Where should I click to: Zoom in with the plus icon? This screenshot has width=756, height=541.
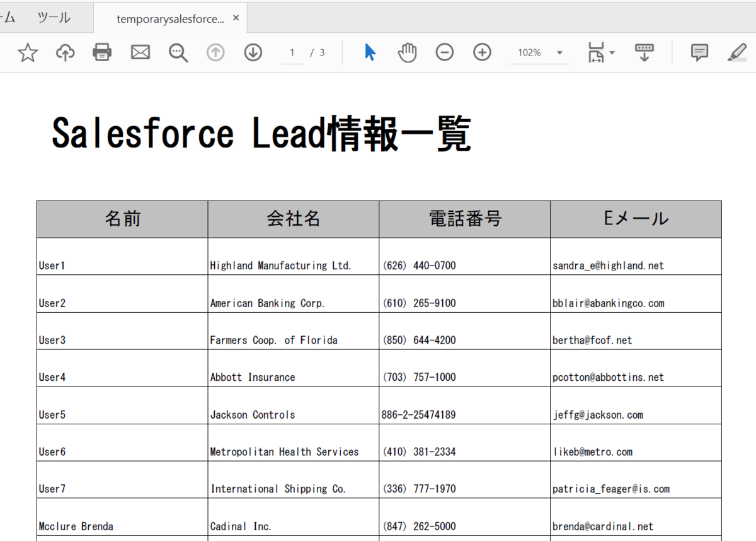point(482,52)
